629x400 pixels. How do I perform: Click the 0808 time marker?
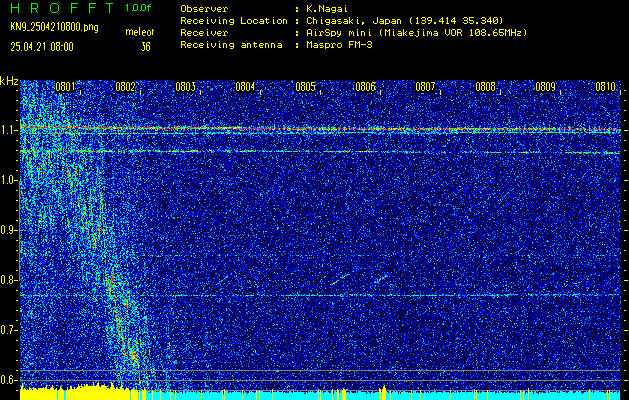[x=485, y=86]
